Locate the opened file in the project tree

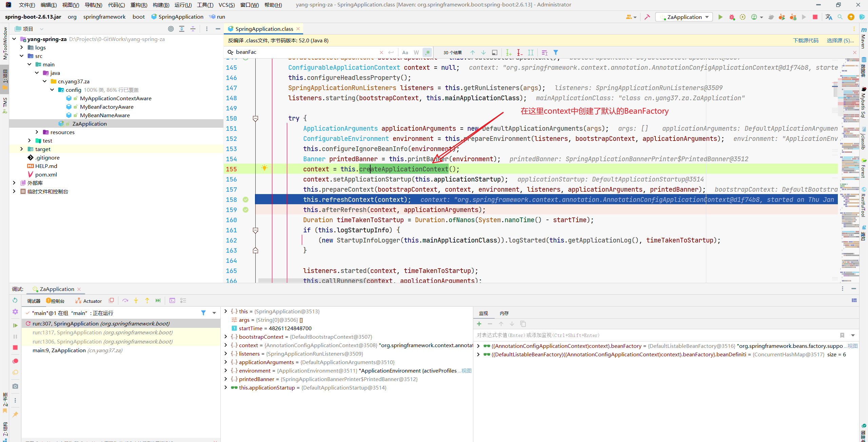[171, 29]
